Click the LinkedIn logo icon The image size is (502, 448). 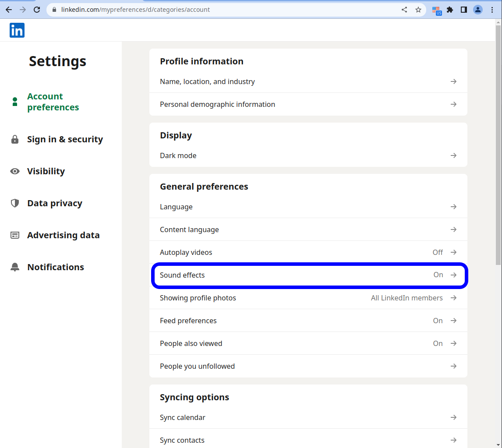[17, 30]
